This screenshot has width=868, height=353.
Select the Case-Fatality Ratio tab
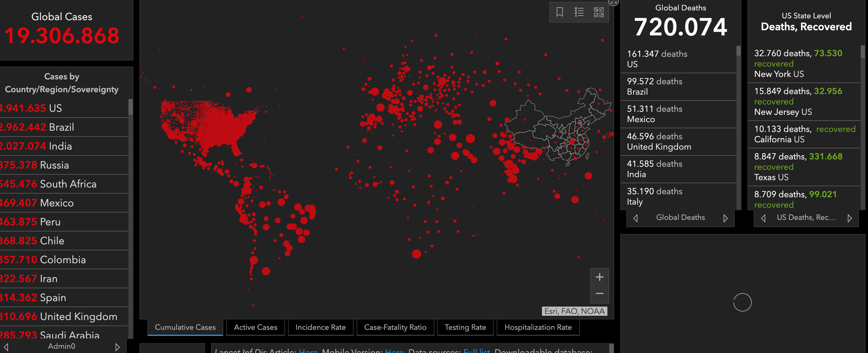point(395,327)
